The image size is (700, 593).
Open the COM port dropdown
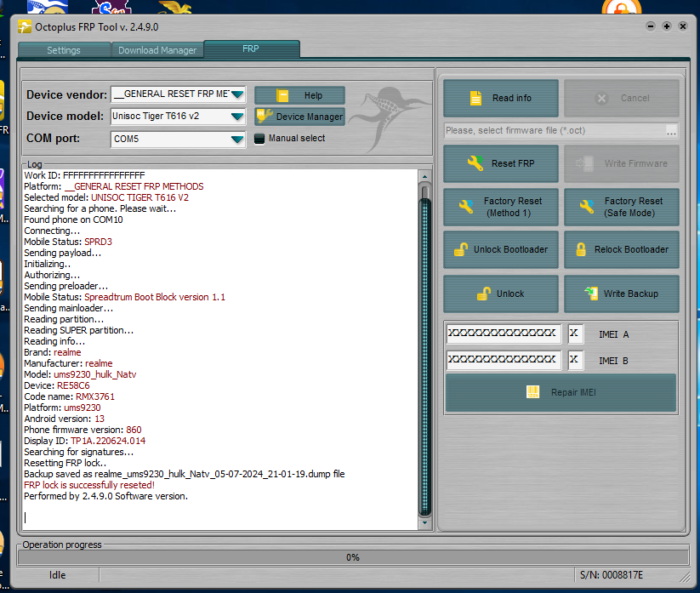237,139
